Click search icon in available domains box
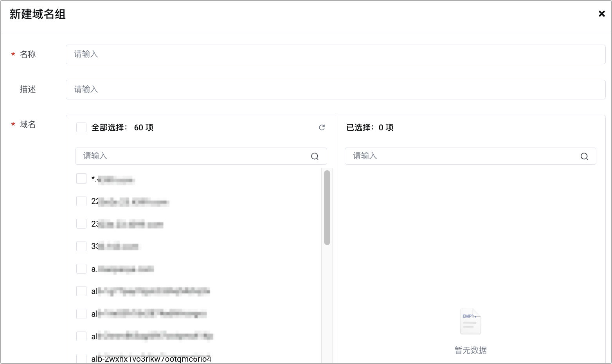The height and width of the screenshot is (364, 612). point(315,156)
